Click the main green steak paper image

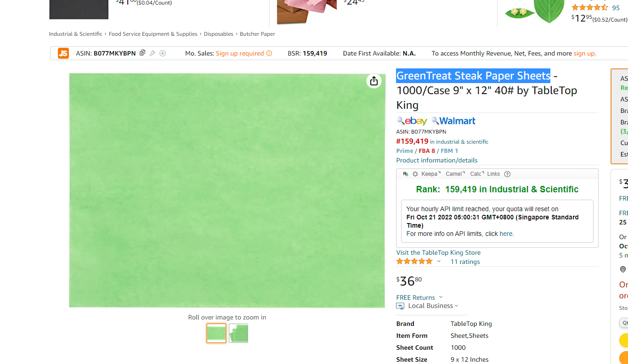[227, 190]
